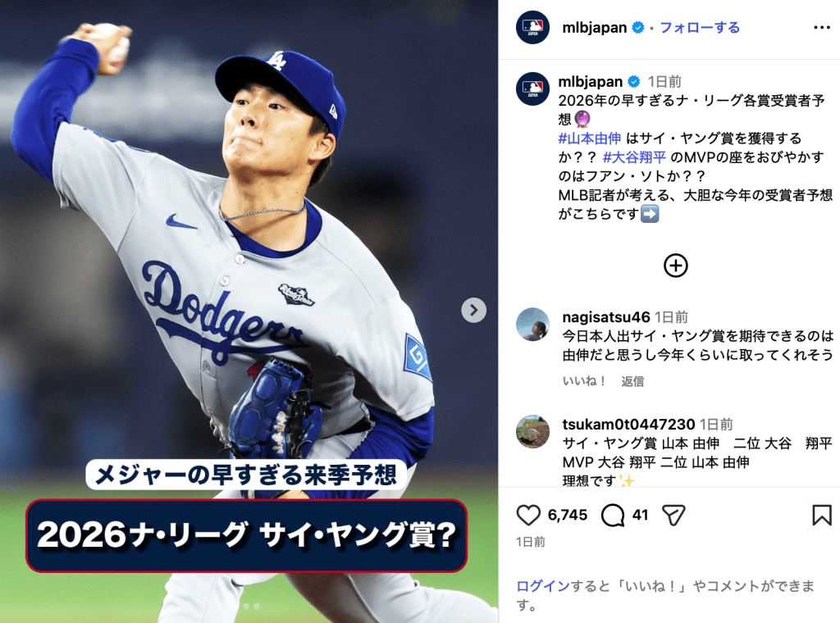The width and height of the screenshot is (840, 623).
Task: View the 6,745 likes count
Action: pyautogui.click(x=568, y=515)
